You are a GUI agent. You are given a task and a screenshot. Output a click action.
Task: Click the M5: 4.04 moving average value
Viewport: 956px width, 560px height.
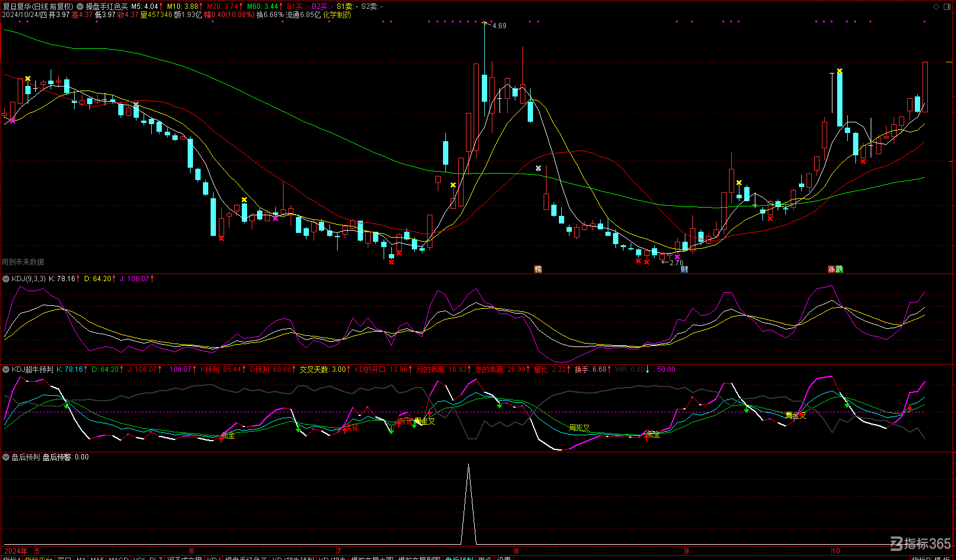(145, 6)
